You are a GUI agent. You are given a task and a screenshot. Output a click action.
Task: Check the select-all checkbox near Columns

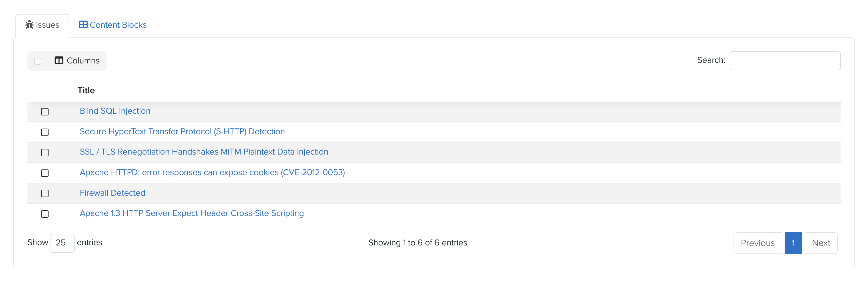point(37,61)
